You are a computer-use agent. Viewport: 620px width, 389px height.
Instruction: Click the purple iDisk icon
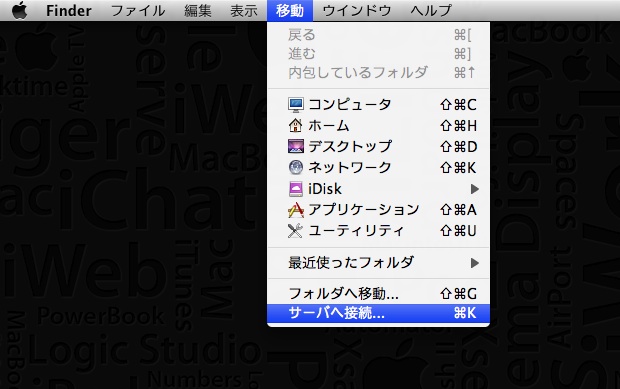(296, 189)
